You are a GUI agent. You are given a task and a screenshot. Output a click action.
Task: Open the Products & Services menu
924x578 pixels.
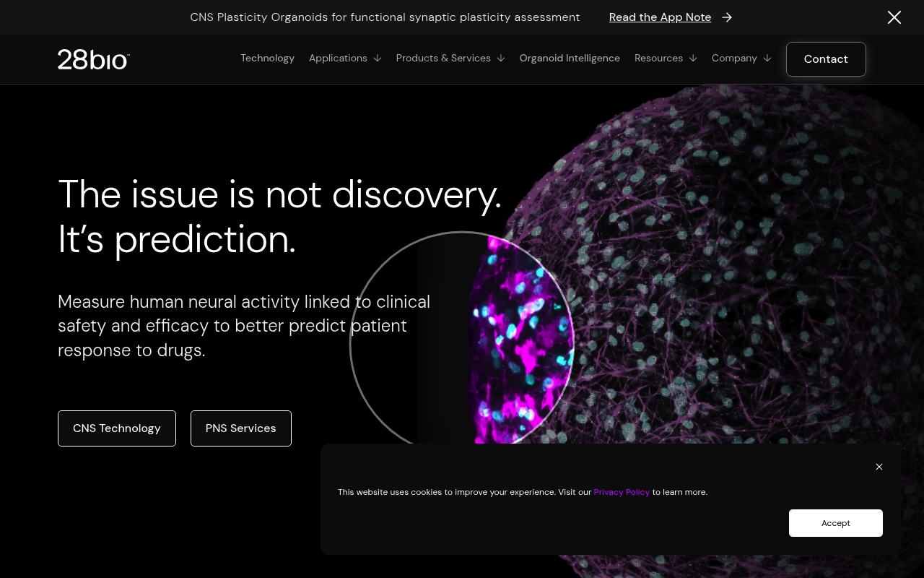pyautogui.click(x=443, y=59)
